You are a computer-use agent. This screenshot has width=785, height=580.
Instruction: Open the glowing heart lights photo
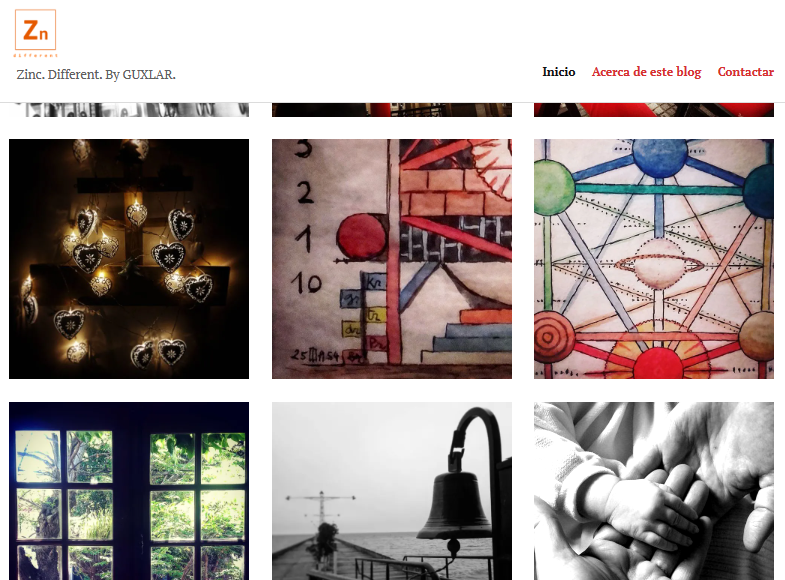point(129,259)
